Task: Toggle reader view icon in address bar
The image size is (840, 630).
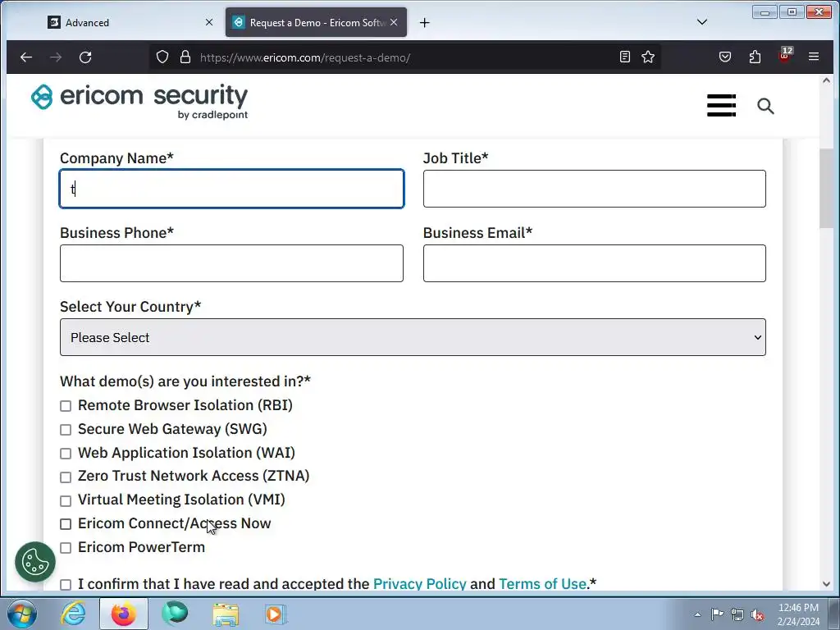Action: point(624,57)
